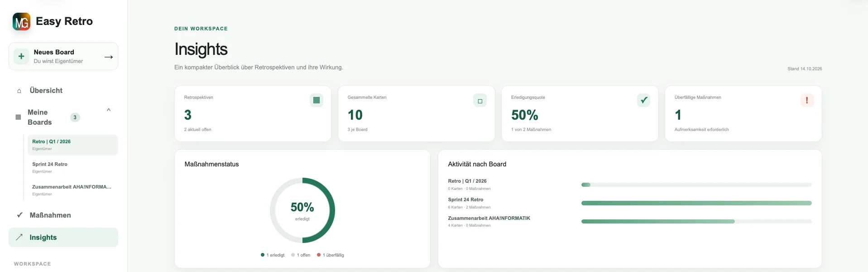
Task: Click the Zusammenarbeit AHA!INFORMATIK activity bar
Action: tap(696, 222)
